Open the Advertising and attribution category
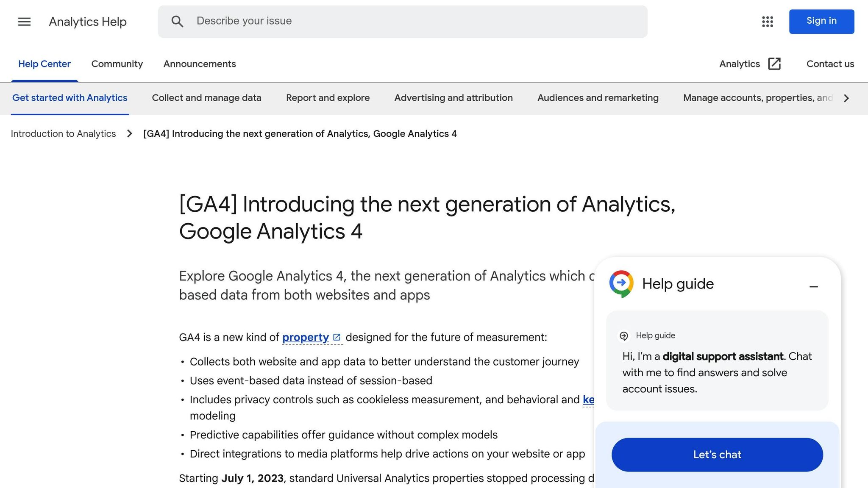The width and height of the screenshot is (868, 488). point(453,98)
